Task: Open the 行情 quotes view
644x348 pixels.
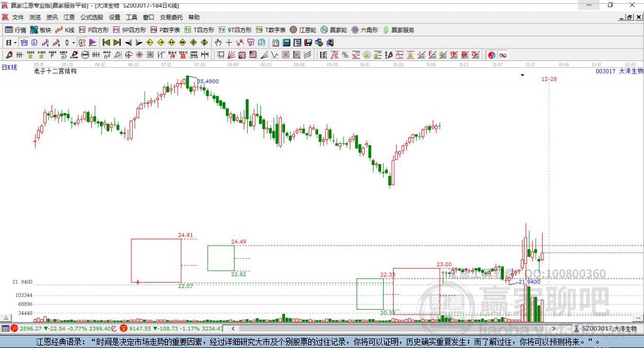Action: point(16,30)
